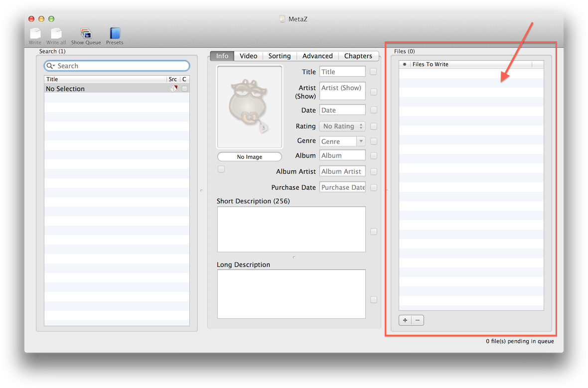Check the box next to Album Artist

coord(373,171)
